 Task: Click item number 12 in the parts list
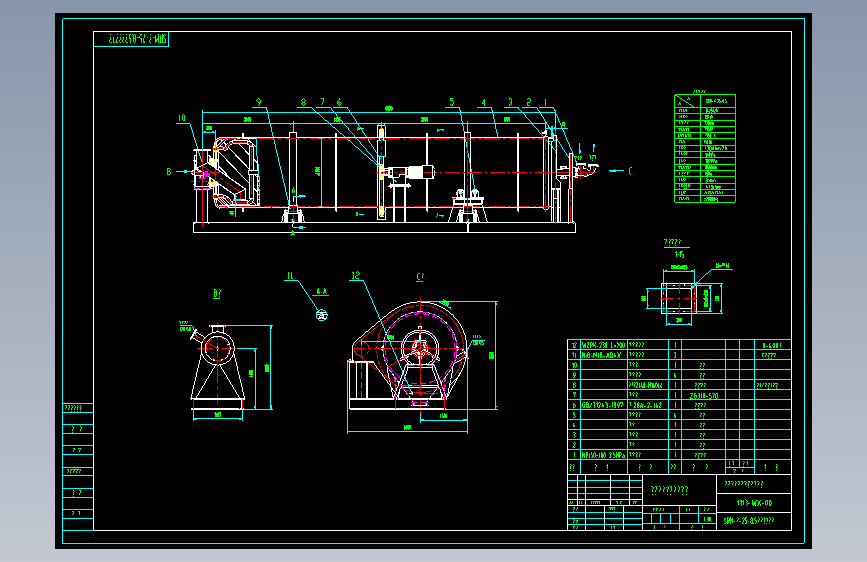coord(574,345)
